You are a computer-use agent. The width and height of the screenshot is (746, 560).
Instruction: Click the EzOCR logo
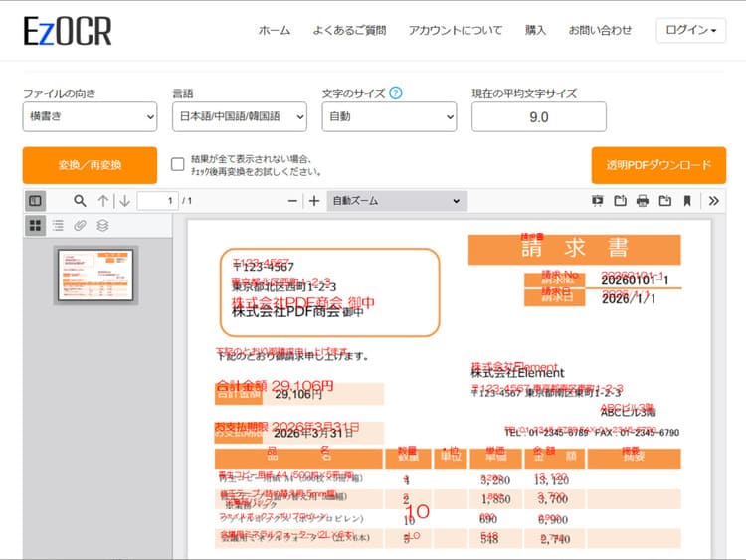click(x=68, y=31)
